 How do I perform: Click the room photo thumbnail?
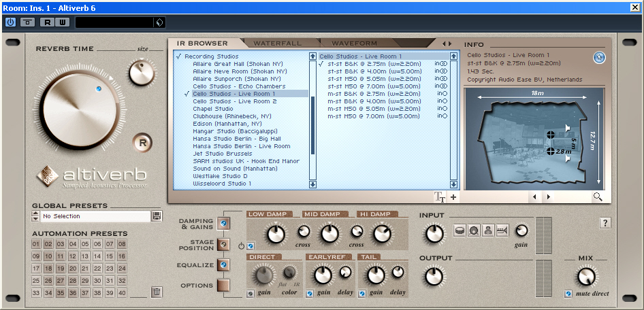click(x=534, y=139)
